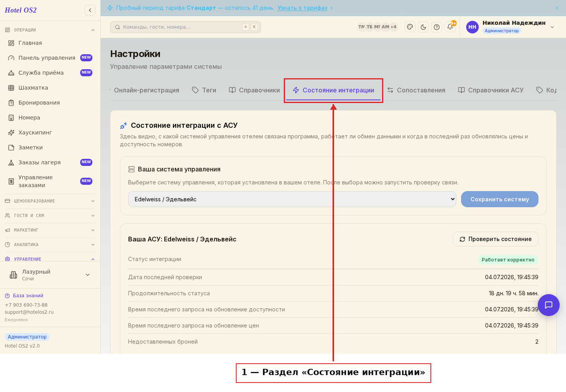Click the Главная dashboard icon
This screenshot has width=566, height=392.
coord(11,43)
